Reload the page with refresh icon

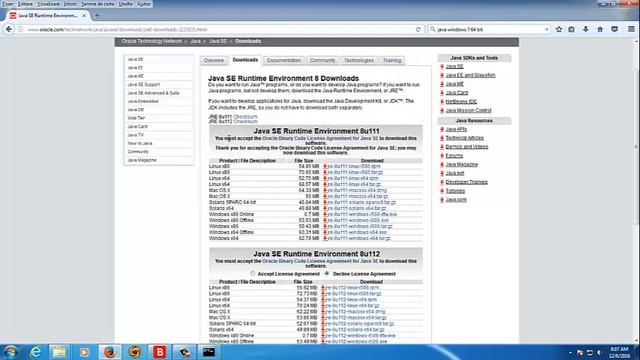[x=418, y=29]
